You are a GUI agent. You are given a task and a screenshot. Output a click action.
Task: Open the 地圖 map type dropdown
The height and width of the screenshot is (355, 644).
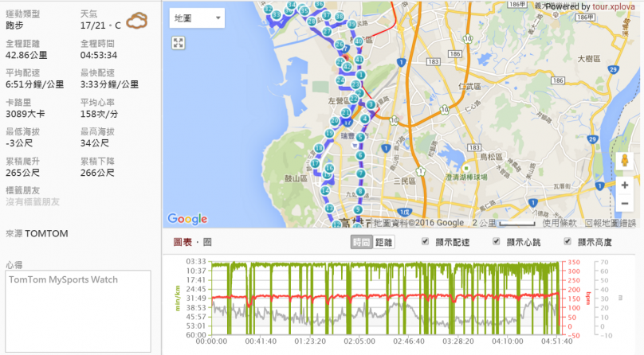(x=197, y=18)
